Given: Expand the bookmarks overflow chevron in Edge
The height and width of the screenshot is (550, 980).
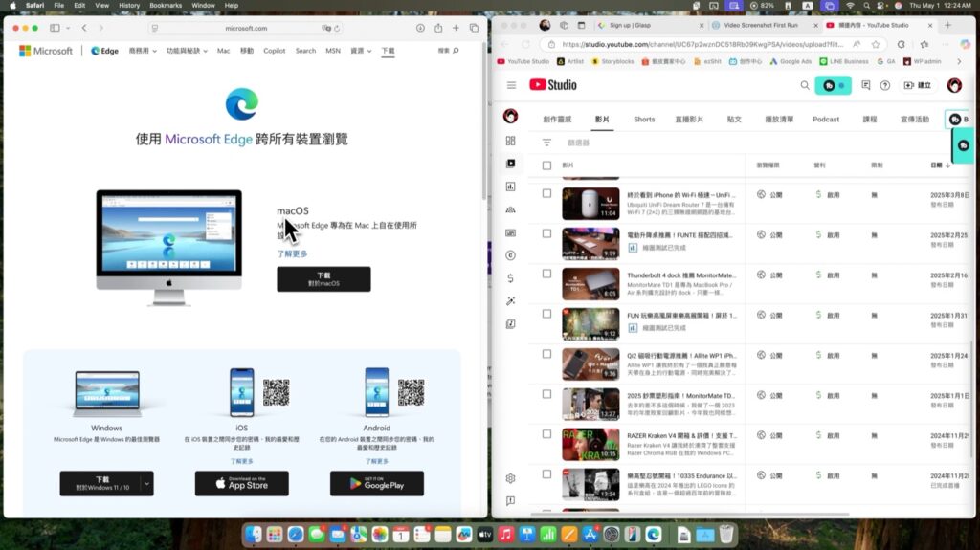Looking at the screenshot, I should coord(959,61).
